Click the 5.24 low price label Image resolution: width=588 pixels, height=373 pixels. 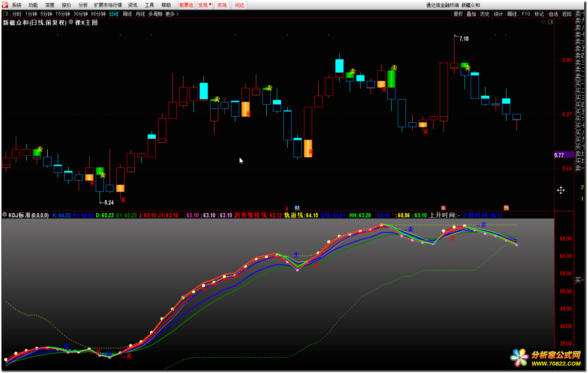click(x=109, y=203)
